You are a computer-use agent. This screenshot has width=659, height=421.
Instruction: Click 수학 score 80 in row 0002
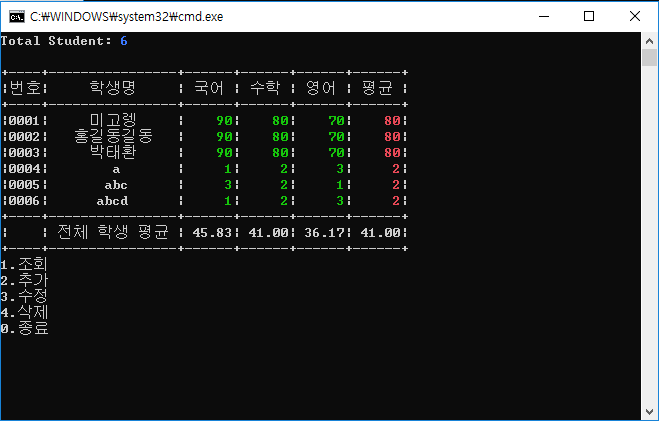[x=280, y=137]
